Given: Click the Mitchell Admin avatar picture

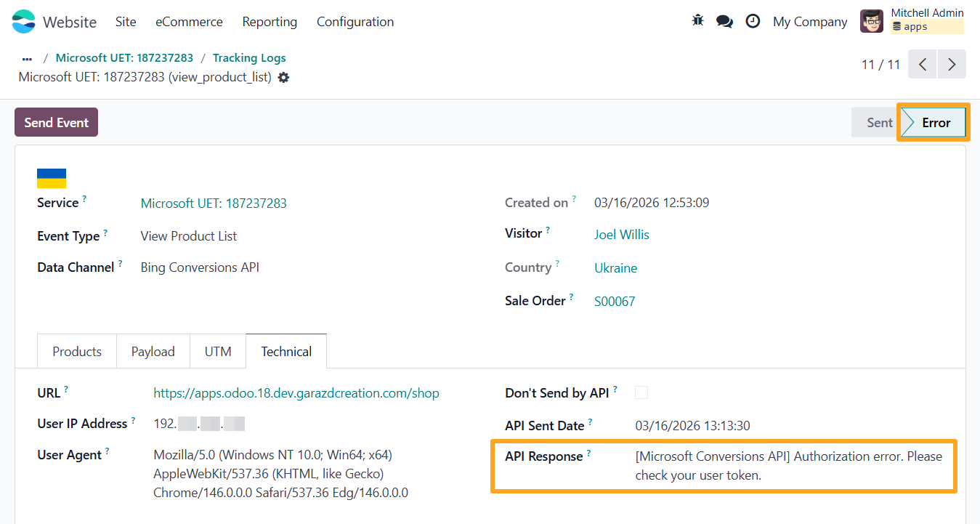Looking at the screenshot, I should pyautogui.click(x=872, y=21).
